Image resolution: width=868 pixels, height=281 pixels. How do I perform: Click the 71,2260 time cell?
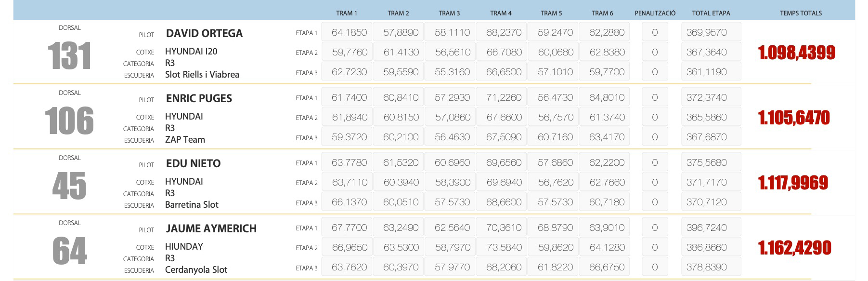[x=504, y=97]
